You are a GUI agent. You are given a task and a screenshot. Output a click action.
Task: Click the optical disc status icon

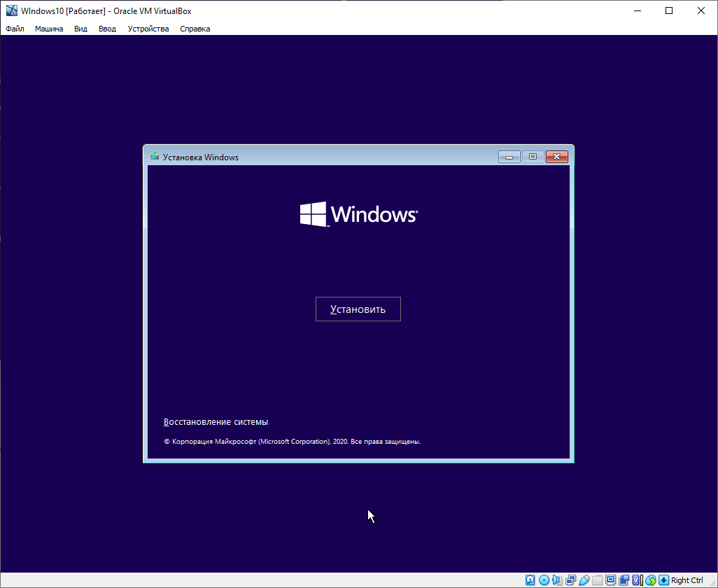(544, 580)
